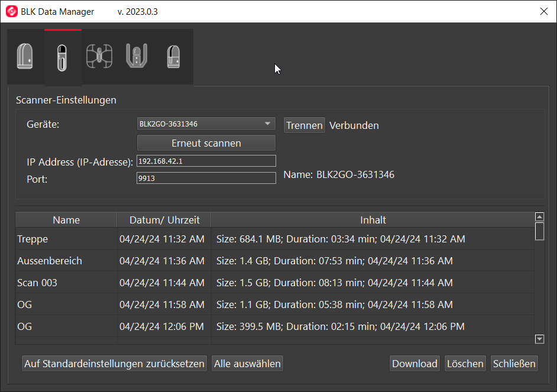Click the Schließen button
This screenshot has width=557, height=392.
tap(514, 364)
